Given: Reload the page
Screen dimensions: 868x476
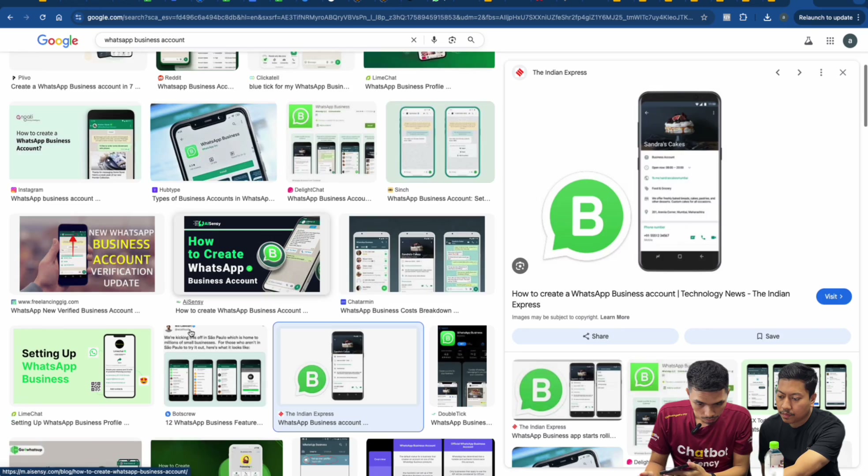Looking at the screenshot, I should pyautogui.click(x=42, y=17).
